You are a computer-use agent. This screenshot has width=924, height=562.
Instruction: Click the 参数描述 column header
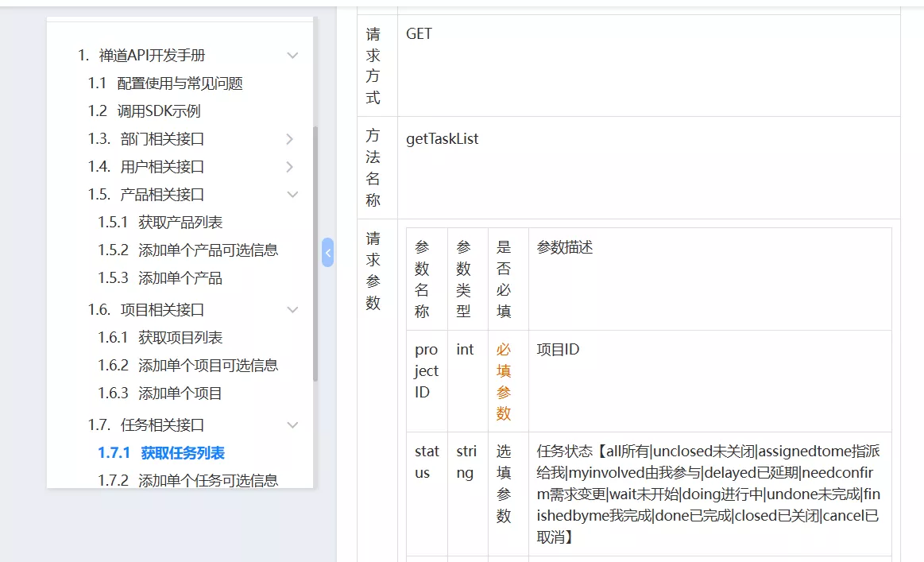[x=565, y=248]
